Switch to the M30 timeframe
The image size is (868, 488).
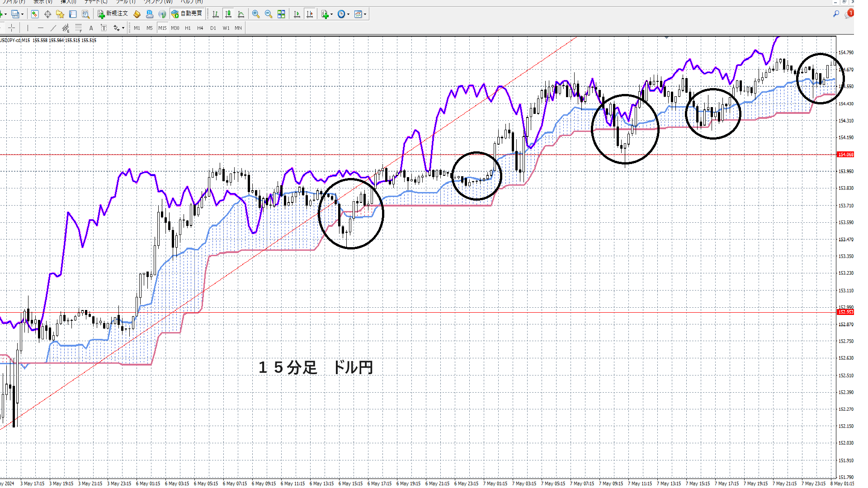(175, 28)
